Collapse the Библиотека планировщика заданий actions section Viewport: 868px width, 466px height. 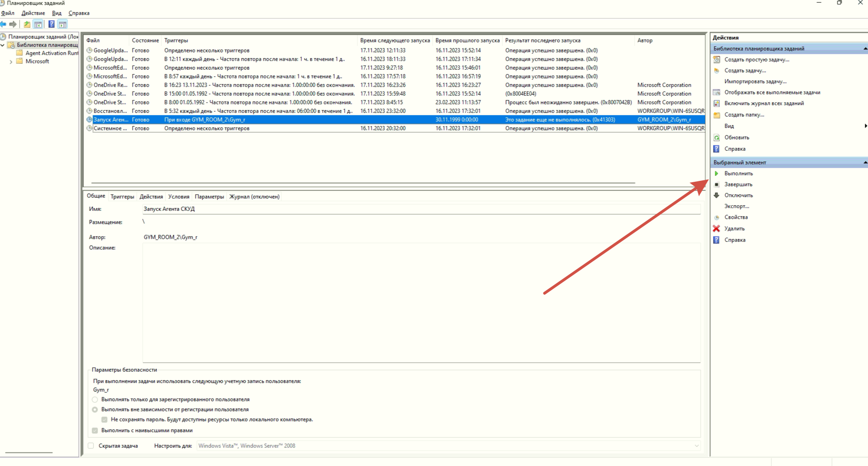point(865,48)
